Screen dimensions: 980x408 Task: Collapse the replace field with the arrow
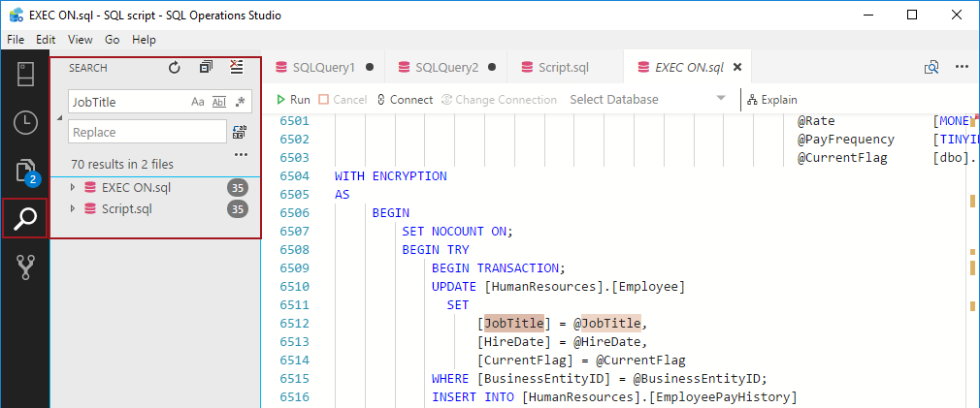point(60,117)
